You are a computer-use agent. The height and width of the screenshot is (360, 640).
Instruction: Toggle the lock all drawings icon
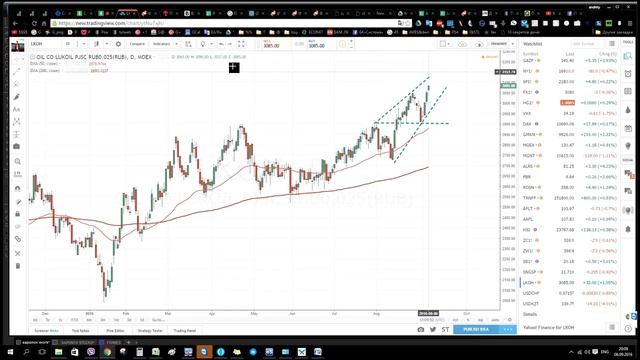click(x=18, y=214)
